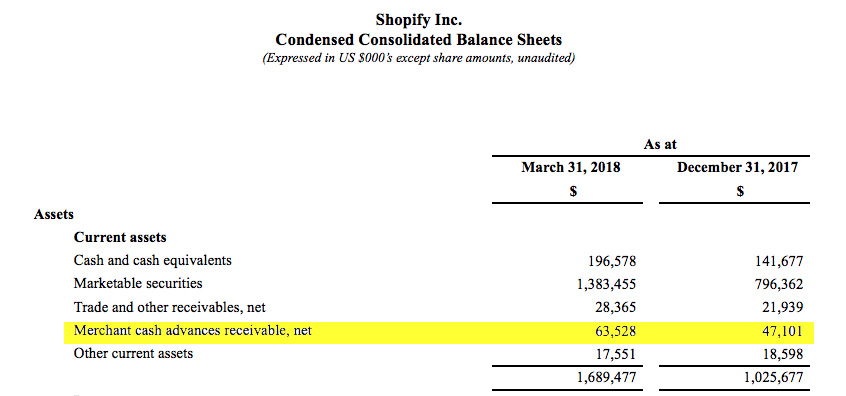Screen dimensions: 846x396
Task: Click the As at header text
Action: pos(660,144)
